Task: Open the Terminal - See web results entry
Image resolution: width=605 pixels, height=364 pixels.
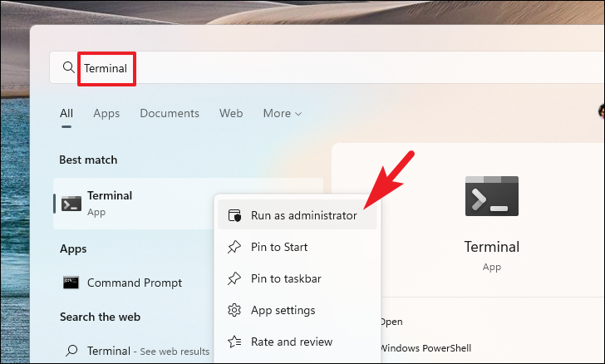Action: tap(133, 351)
